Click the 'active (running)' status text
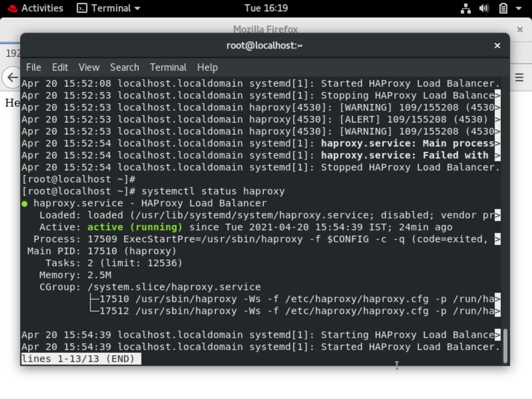Viewport: 532px width, 399px height. [x=135, y=227]
